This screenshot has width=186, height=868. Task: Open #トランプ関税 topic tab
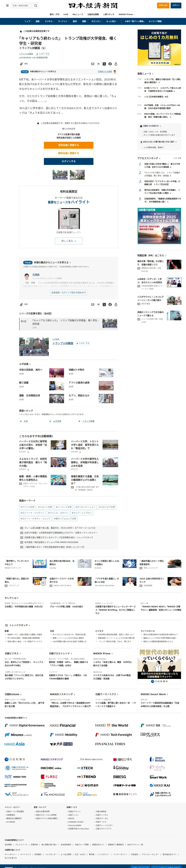coord(155,21)
